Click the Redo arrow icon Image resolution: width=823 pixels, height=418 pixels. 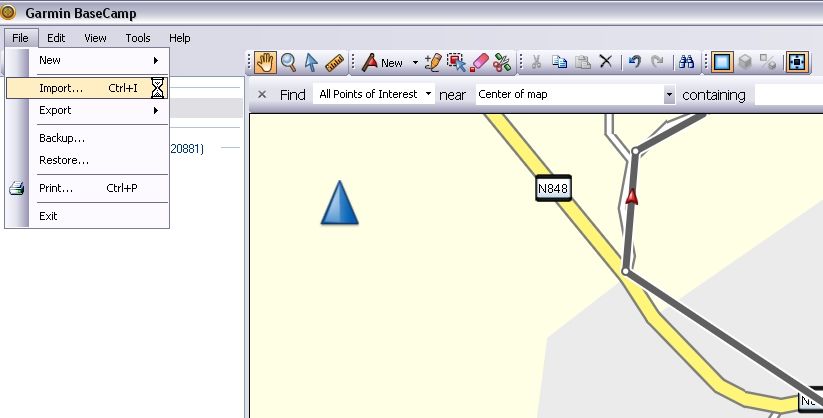657,62
